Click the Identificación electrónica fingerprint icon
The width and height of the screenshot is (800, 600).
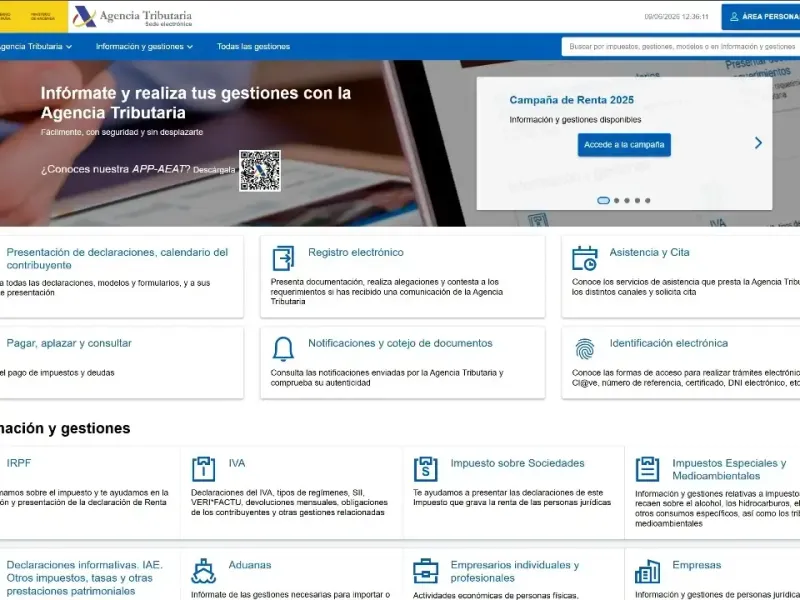pyautogui.click(x=584, y=349)
